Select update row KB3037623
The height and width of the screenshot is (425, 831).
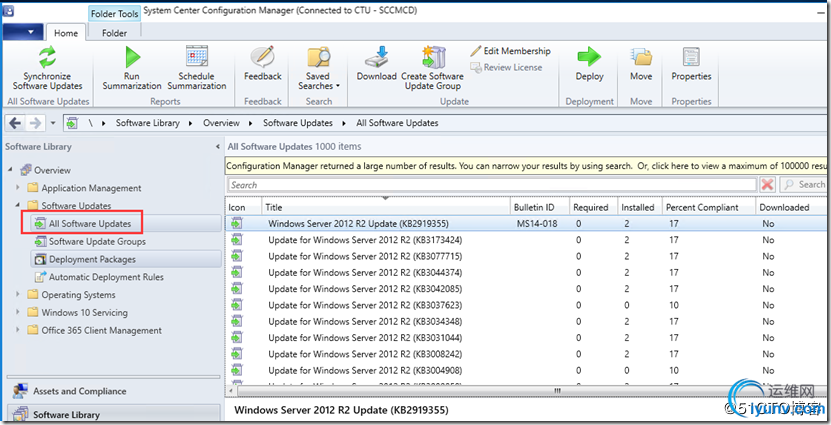pos(526,305)
